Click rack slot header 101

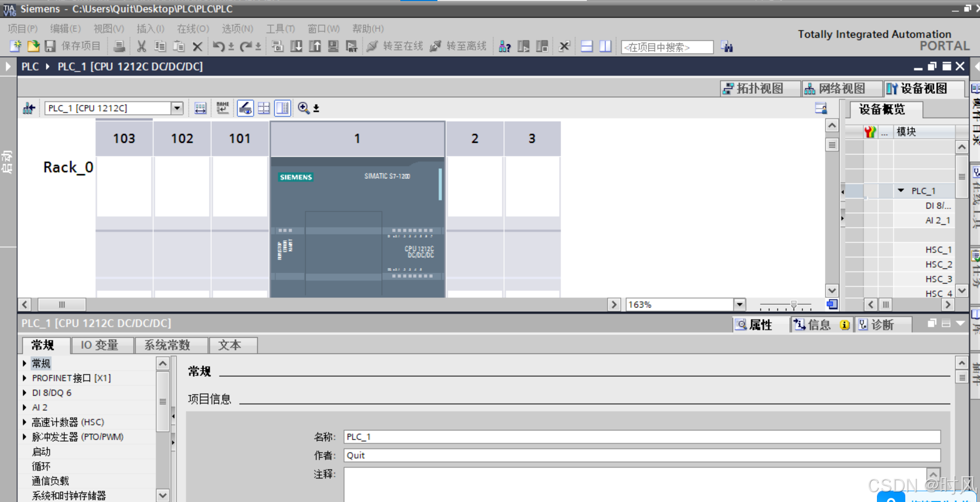coord(240,139)
